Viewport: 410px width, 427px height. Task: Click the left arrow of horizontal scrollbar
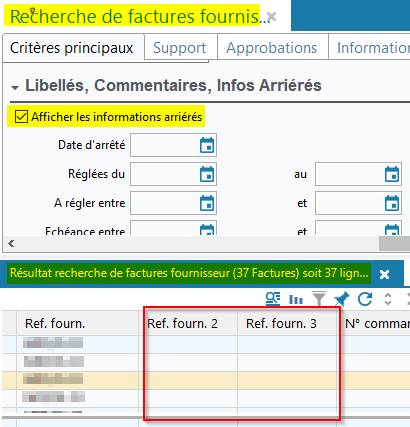click(x=11, y=243)
